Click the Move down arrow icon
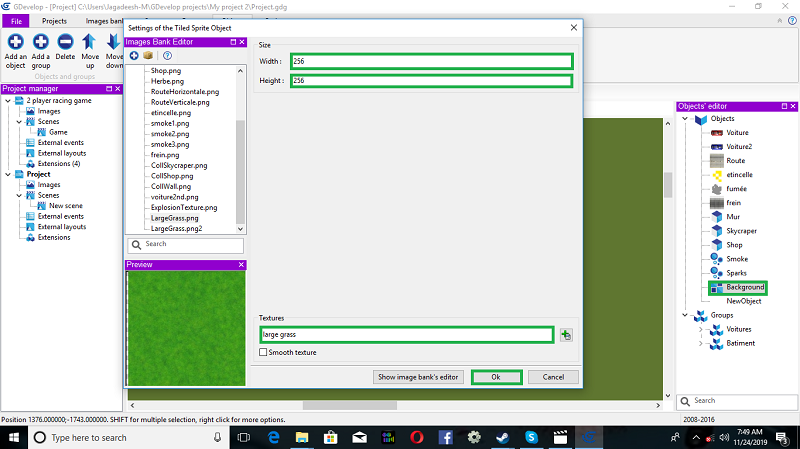Image resolution: width=800 pixels, height=449 pixels. coord(113,42)
